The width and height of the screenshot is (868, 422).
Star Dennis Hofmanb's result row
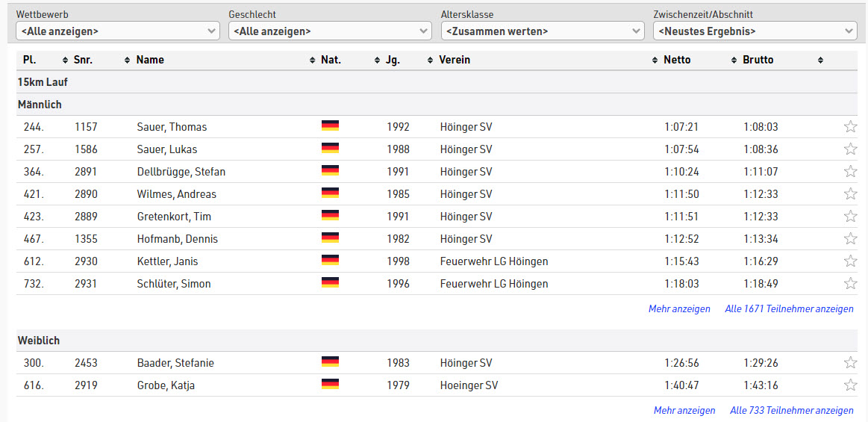pos(850,239)
